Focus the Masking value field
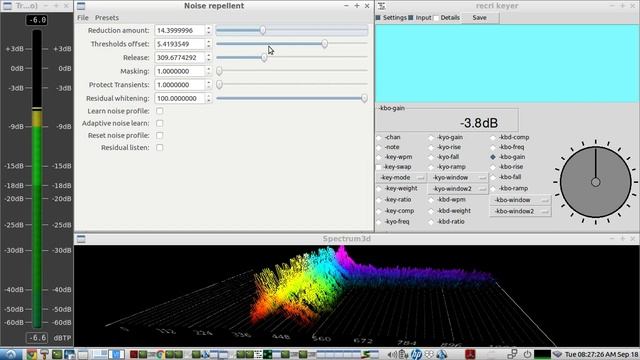640x360 pixels. point(180,71)
